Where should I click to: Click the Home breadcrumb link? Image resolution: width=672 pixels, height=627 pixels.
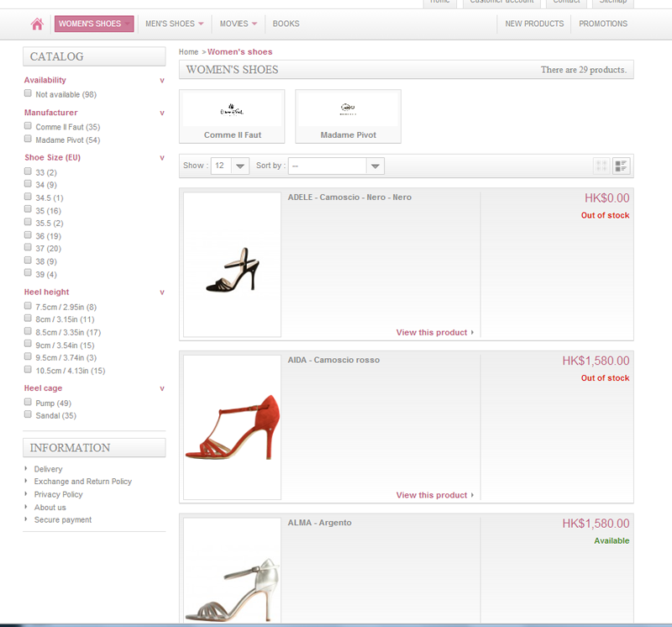pos(188,52)
